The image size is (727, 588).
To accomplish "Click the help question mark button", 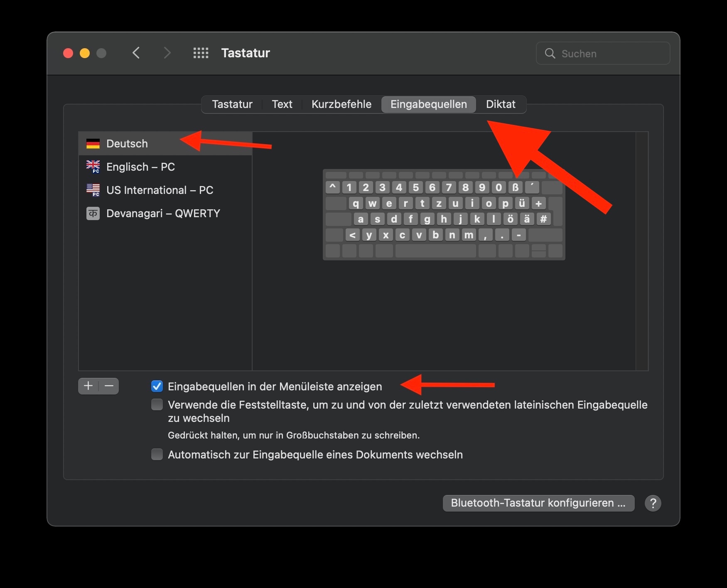I will [653, 503].
